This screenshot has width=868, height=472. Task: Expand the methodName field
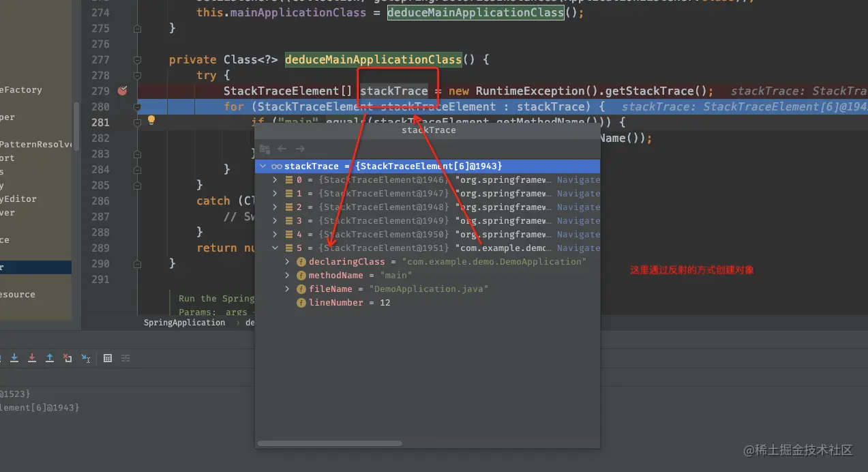tap(288, 276)
